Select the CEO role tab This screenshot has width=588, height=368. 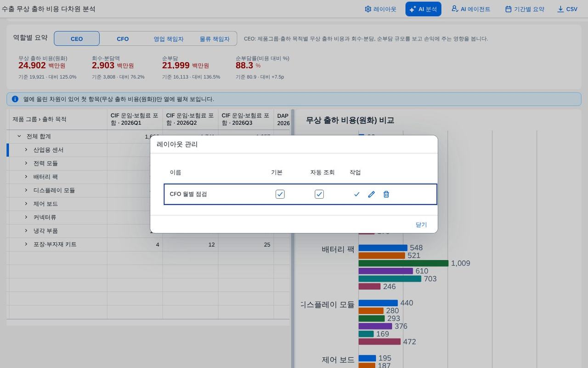77,39
